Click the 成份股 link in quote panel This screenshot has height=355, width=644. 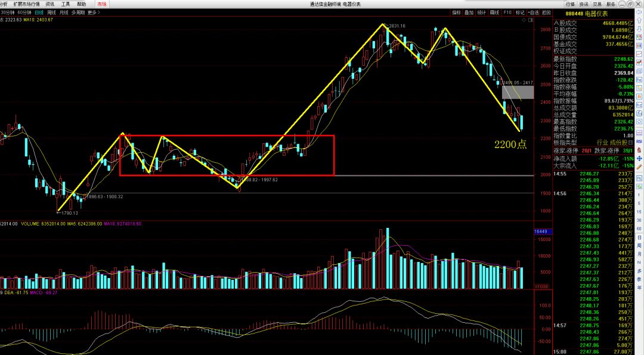pos(618,142)
